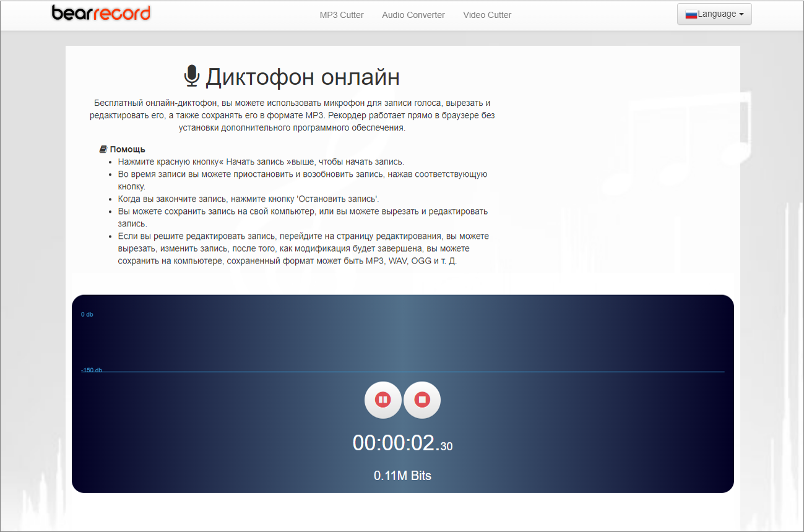Viewport: 804px width, 532px height.
Task: Click the help line 'Если вы решите редактировать'
Action: [303, 248]
